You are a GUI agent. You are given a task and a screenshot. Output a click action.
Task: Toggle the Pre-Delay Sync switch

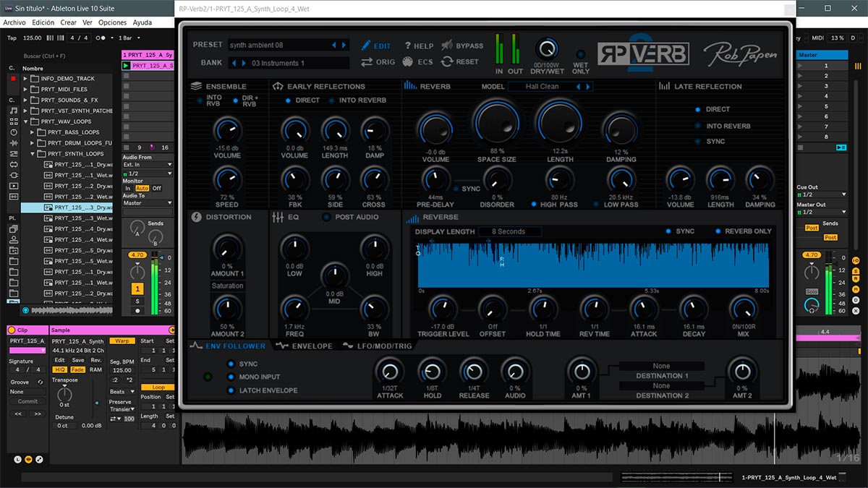(455, 189)
